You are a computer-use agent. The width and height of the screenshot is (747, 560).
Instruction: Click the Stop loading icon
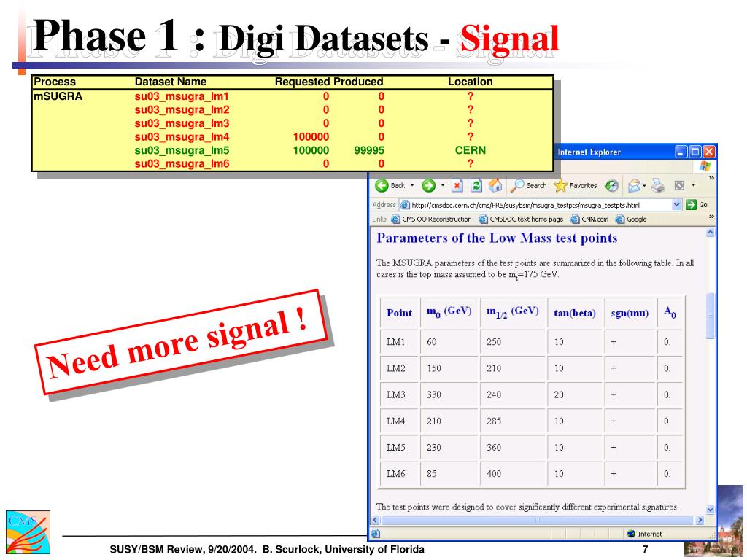457,186
